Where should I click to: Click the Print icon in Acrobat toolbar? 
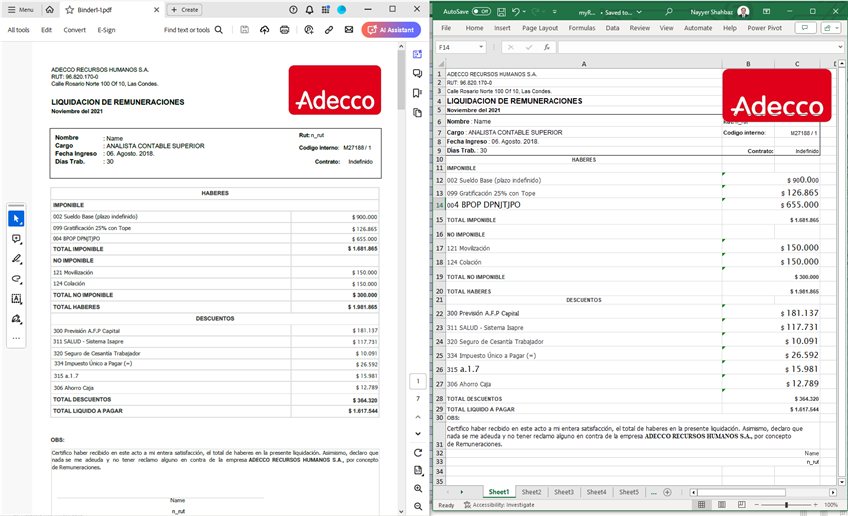coord(285,30)
